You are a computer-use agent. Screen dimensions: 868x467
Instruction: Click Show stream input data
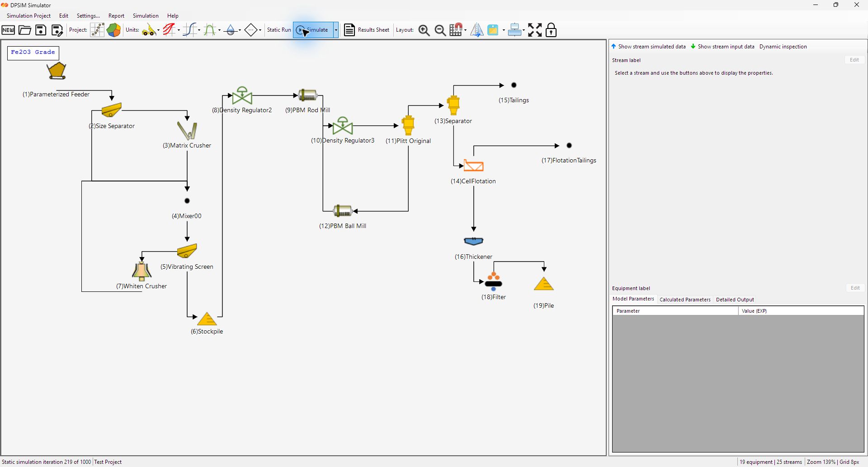[x=723, y=47]
